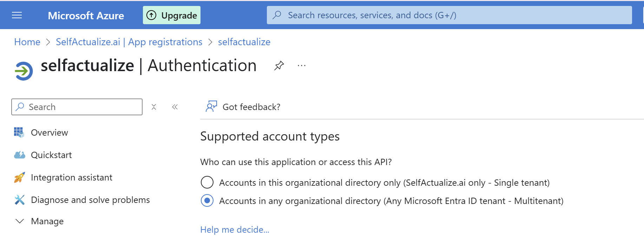The image size is (644, 239).
Task: Click the selfactualize app registration icon
Action: pos(24,71)
